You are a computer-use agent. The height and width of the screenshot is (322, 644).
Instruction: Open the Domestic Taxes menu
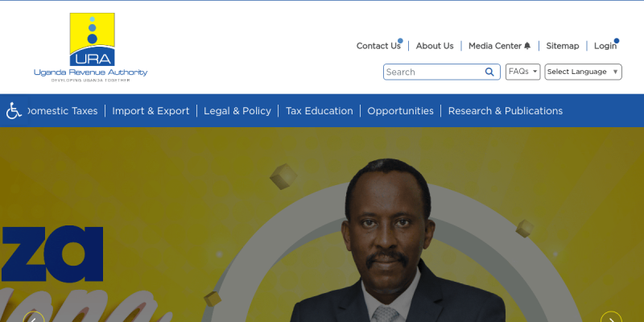63,111
